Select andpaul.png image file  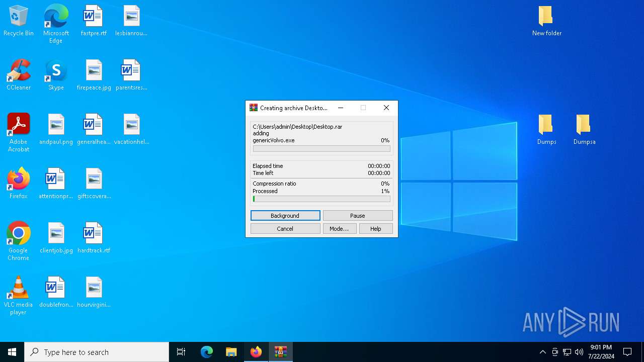point(56,130)
